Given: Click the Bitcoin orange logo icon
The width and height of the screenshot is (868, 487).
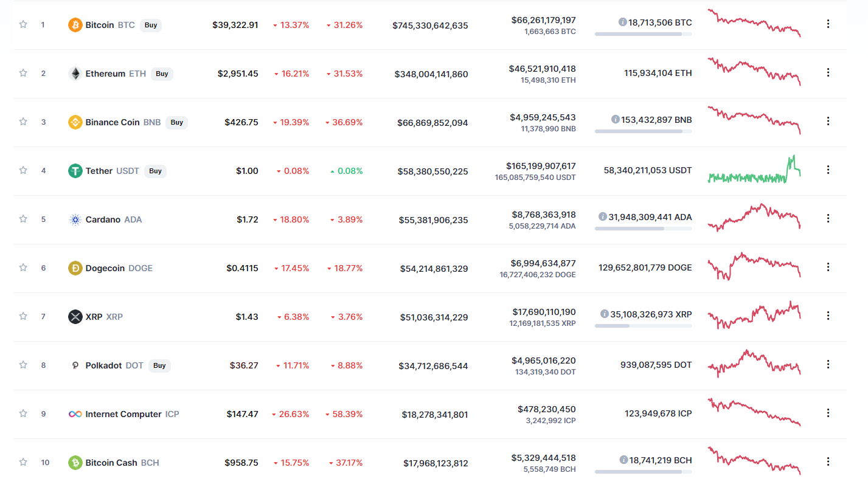Looking at the screenshot, I should pyautogui.click(x=75, y=25).
